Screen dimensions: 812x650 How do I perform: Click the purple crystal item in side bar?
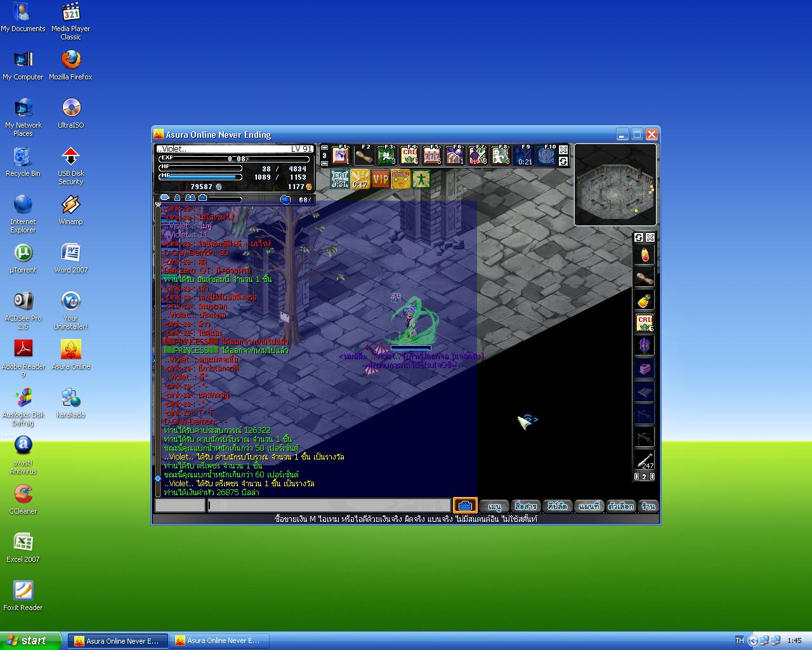(645, 346)
